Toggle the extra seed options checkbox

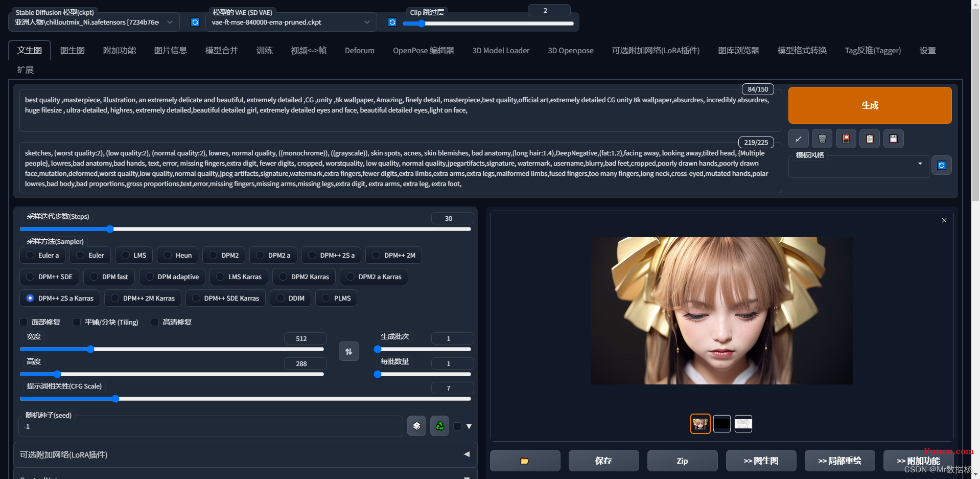(x=457, y=426)
